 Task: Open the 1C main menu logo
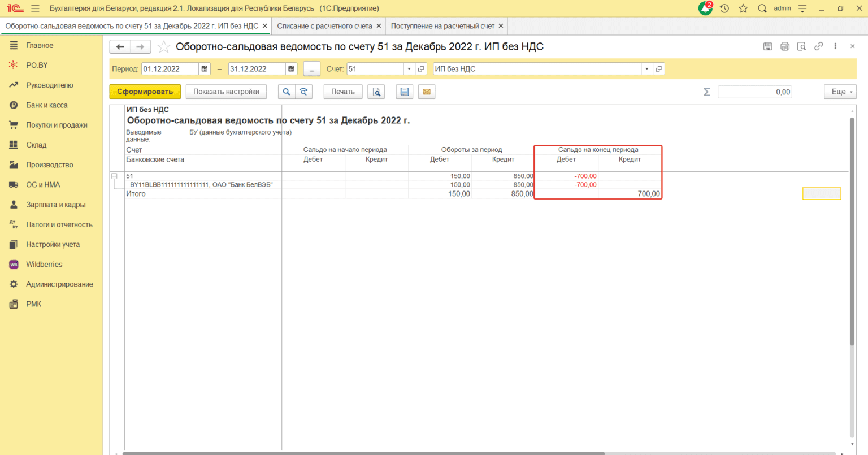coord(15,8)
